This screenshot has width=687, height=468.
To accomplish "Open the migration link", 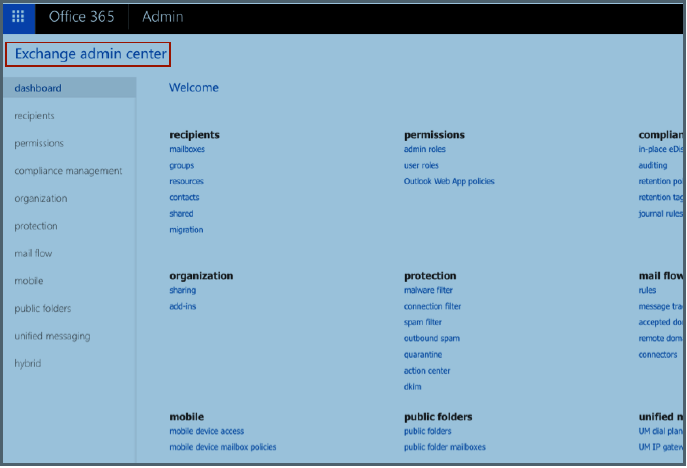I will tap(186, 230).
